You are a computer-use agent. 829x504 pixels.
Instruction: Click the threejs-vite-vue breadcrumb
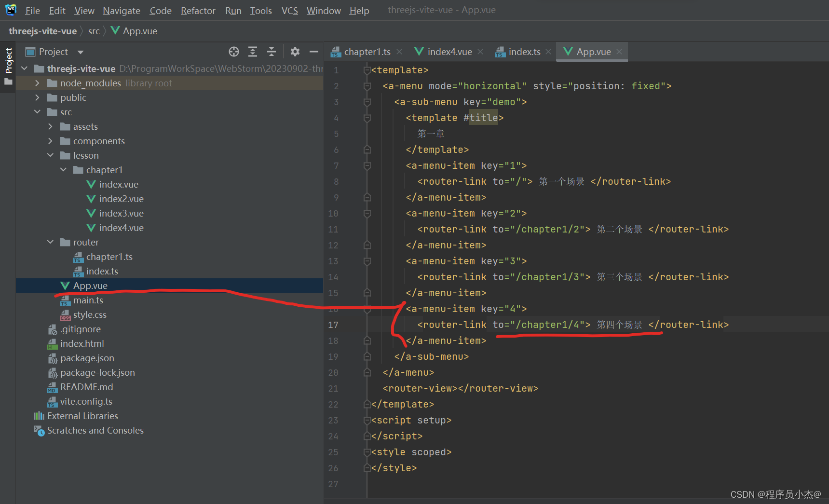tap(42, 31)
